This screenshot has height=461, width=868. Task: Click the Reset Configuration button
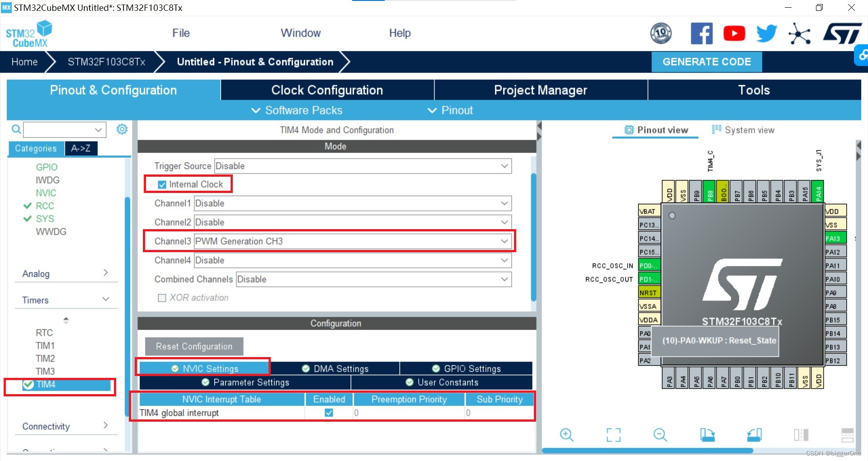click(194, 346)
